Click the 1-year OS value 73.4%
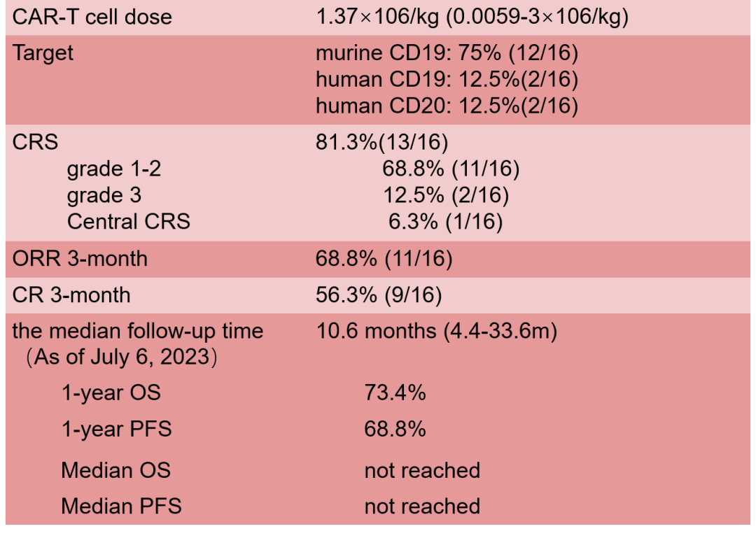This screenshot has width=756, height=538. [395, 392]
